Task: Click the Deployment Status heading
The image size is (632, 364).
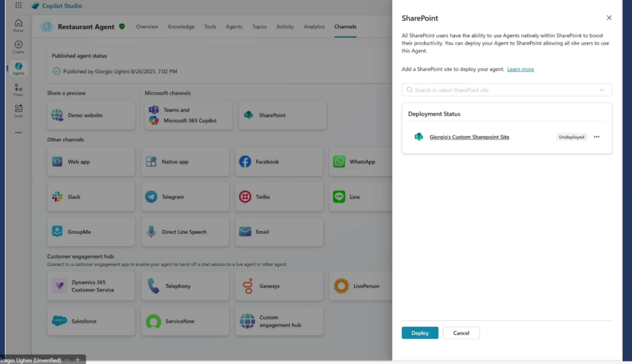Action: (x=434, y=114)
